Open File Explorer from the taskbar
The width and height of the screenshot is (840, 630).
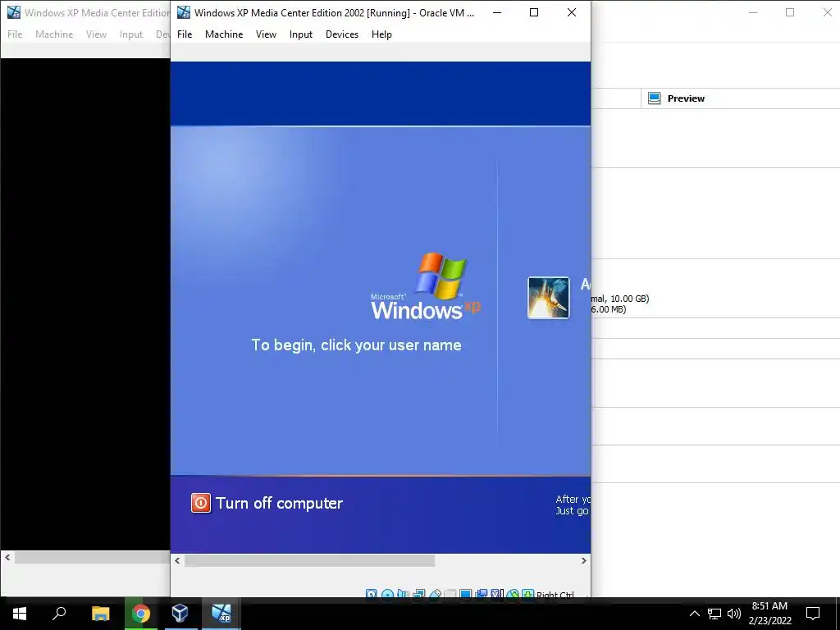pos(100,614)
